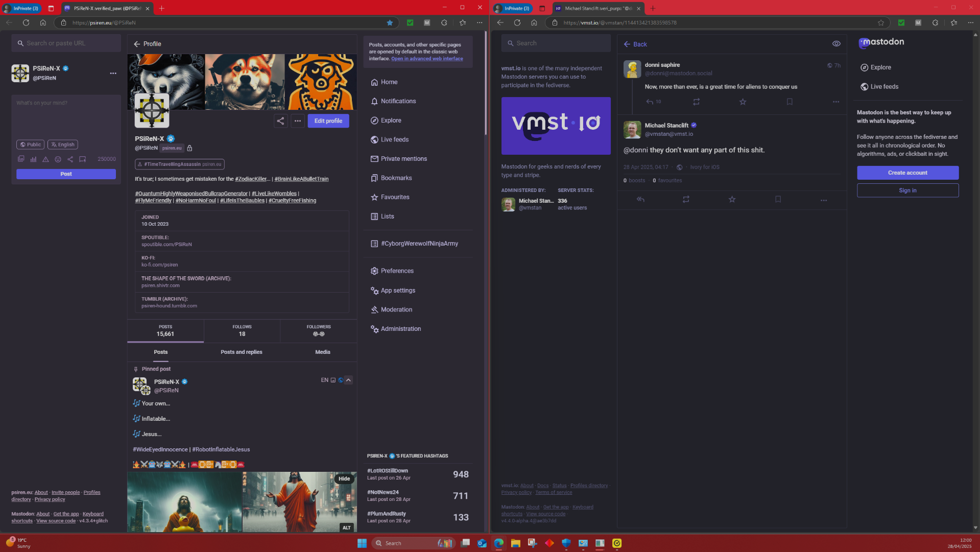Open Explore on the vmst.io sidebar

coord(876,67)
